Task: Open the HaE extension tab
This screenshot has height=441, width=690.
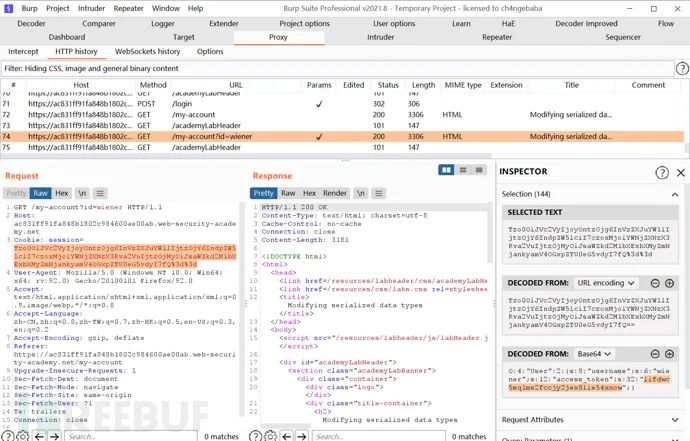Action: coord(508,24)
